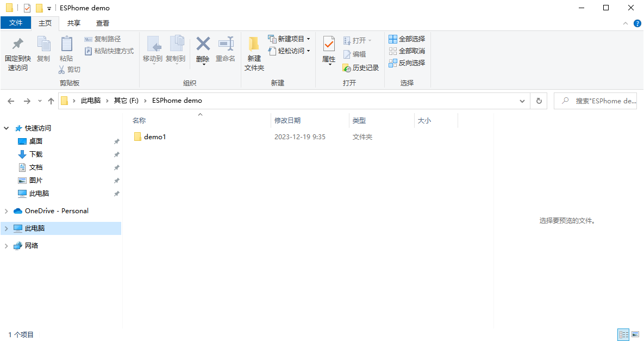This screenshot has width=644, height=341.
Task: Click the Rename (重命名) icon
Action: click(226, 44)
